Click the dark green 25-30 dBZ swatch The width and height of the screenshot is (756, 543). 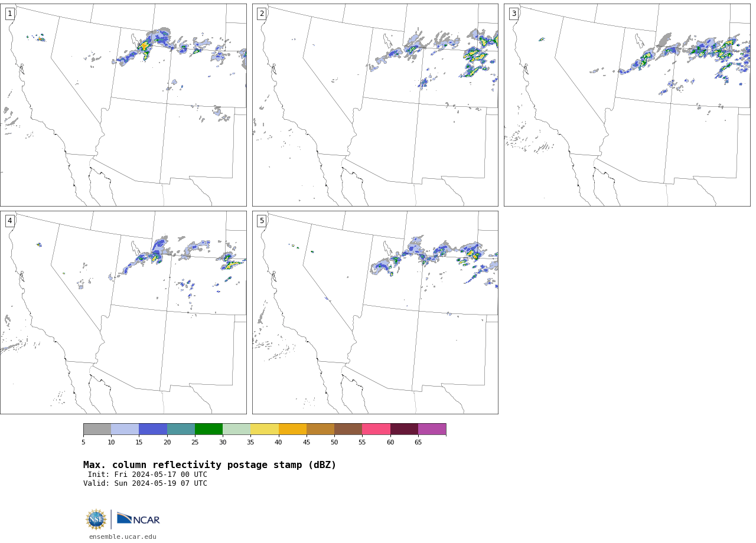coord(208,429)
